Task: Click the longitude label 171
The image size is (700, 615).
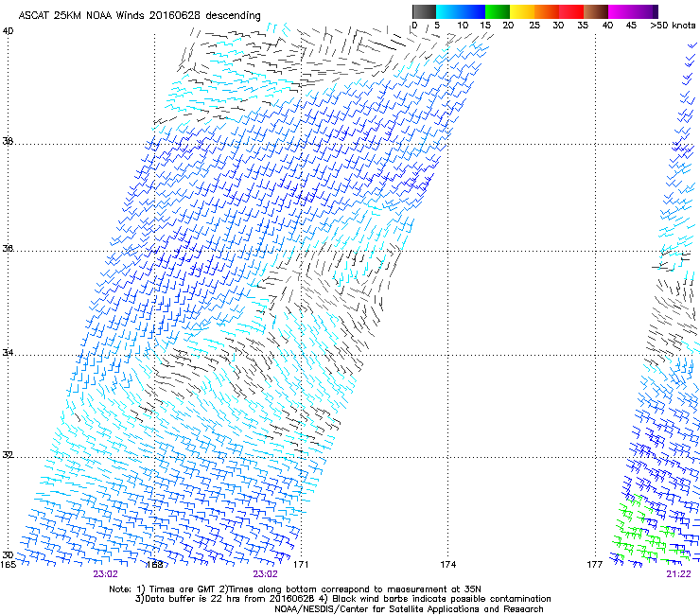Action: click(301, 565)
